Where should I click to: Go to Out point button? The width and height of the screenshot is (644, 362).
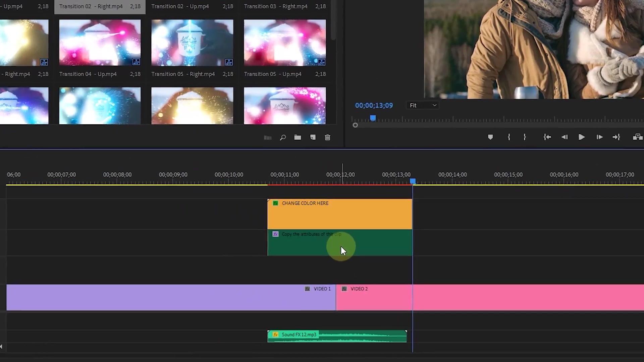tap(616, 137)
